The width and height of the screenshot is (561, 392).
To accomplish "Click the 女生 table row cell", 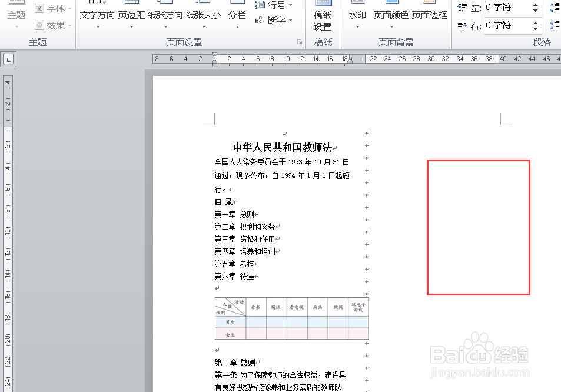I will pyautogui.click(x=230, y=335).
